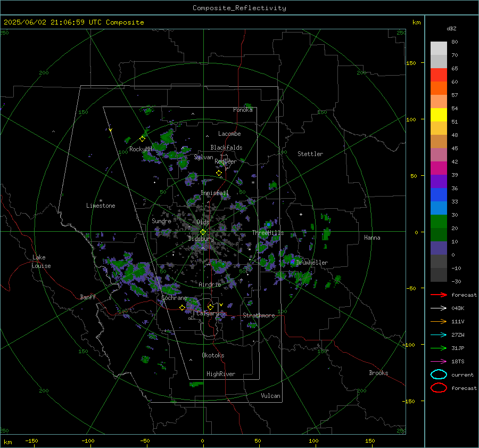This screenshot has width=479, height=448.
Task: Click the yellow diamond marker below Cochrane
Action: [182, 308]
